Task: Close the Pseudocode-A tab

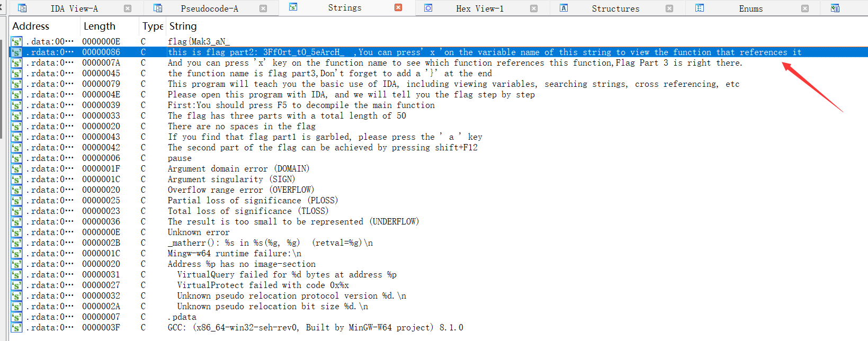Action: pos(263,8)
